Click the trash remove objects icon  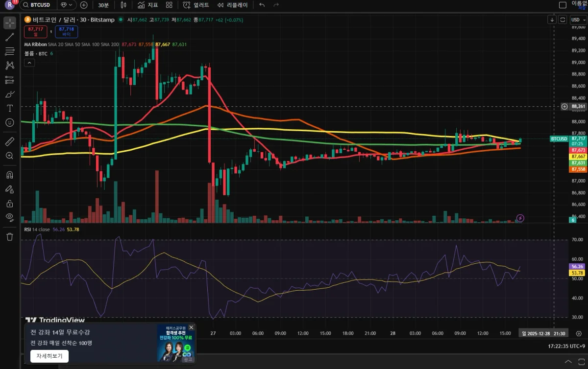point(9,237)
